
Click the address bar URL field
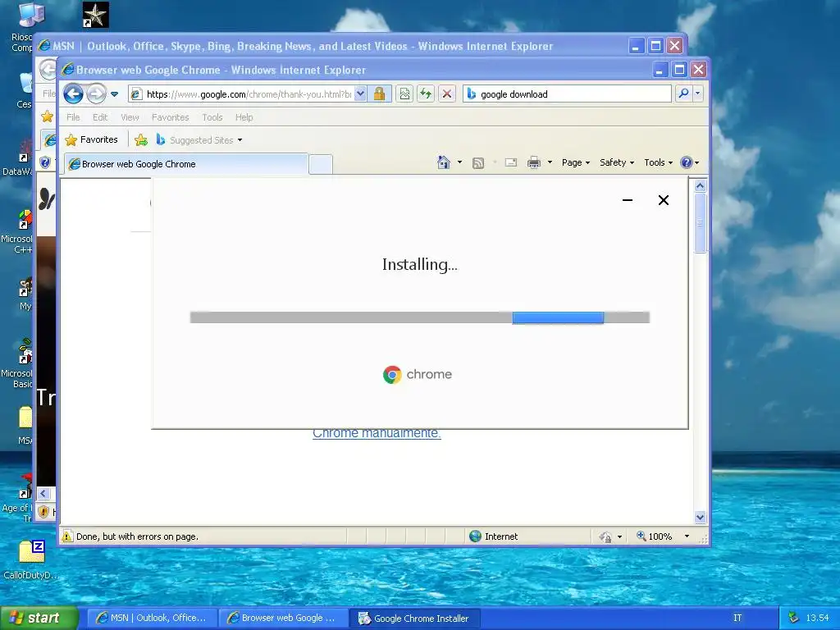click(x=240, y=94)
